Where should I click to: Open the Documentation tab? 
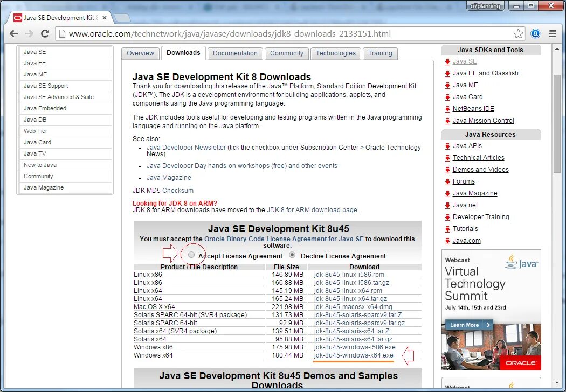coord(235,53)
